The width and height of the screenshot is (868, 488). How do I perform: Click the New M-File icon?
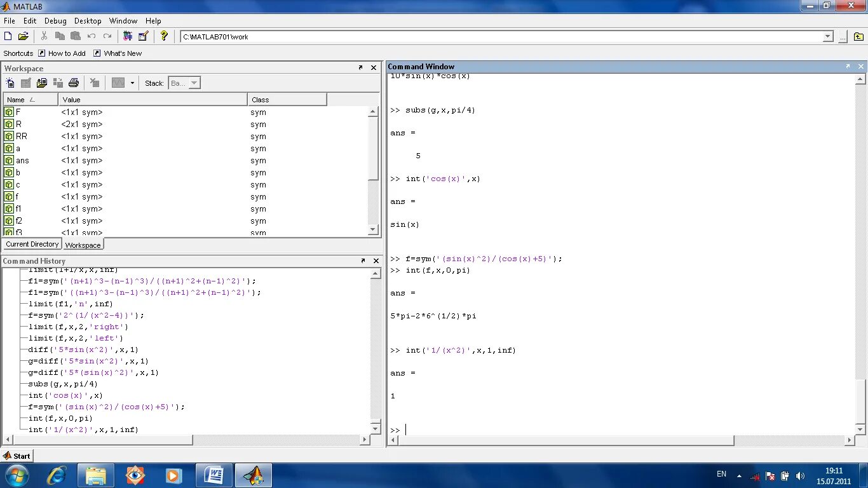tap(8, 36)
